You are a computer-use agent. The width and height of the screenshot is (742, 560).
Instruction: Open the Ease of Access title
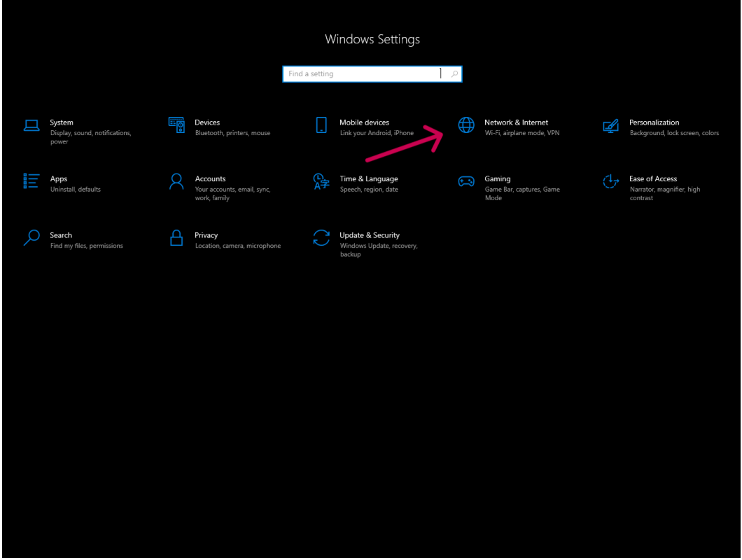(x=653, y=179)
